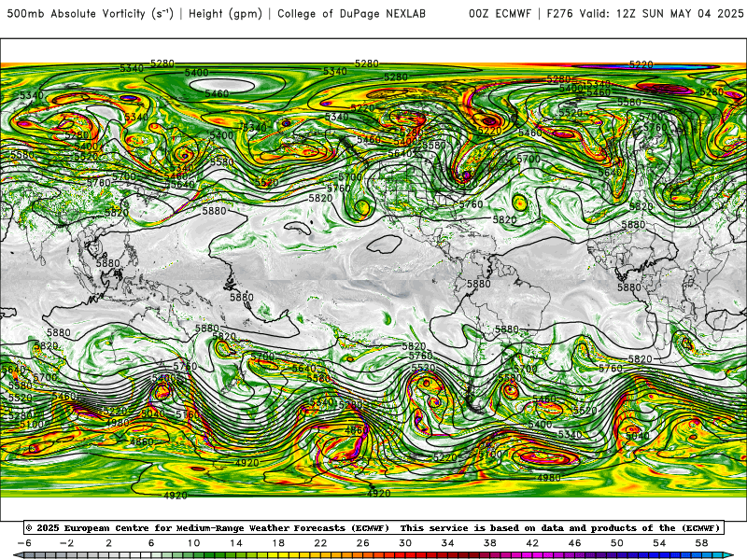Screen dimensions: 747x560
Task: Click the '−6' color scale label
Action: (24, 543)
